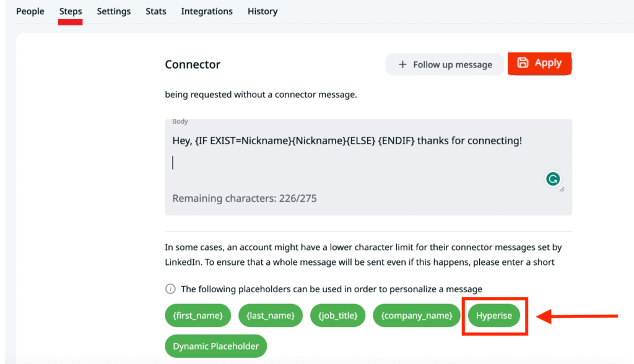Click the Hyperise placeholder chip
634x364 pixels.
click(494, 316)
